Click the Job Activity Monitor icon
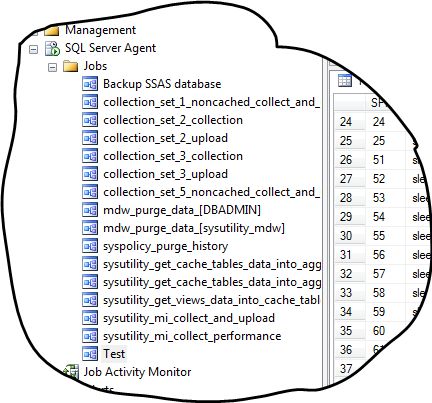432x403 pixels. [x=71, y=372]
